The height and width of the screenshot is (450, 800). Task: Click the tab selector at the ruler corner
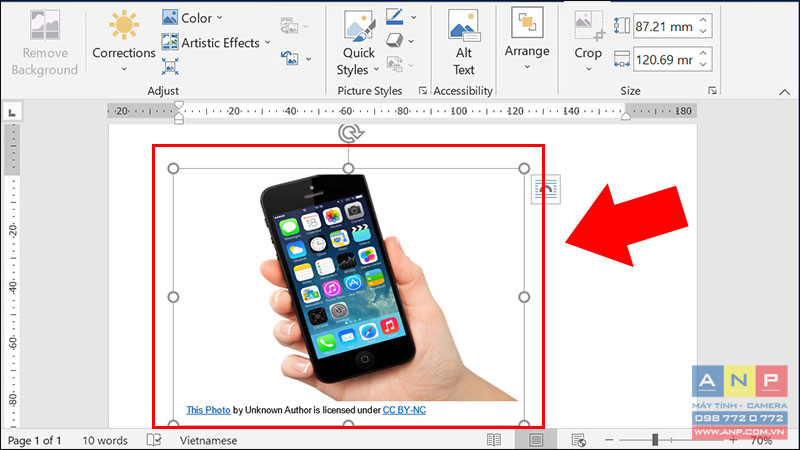pyautogui.click(x=12, y=112)
